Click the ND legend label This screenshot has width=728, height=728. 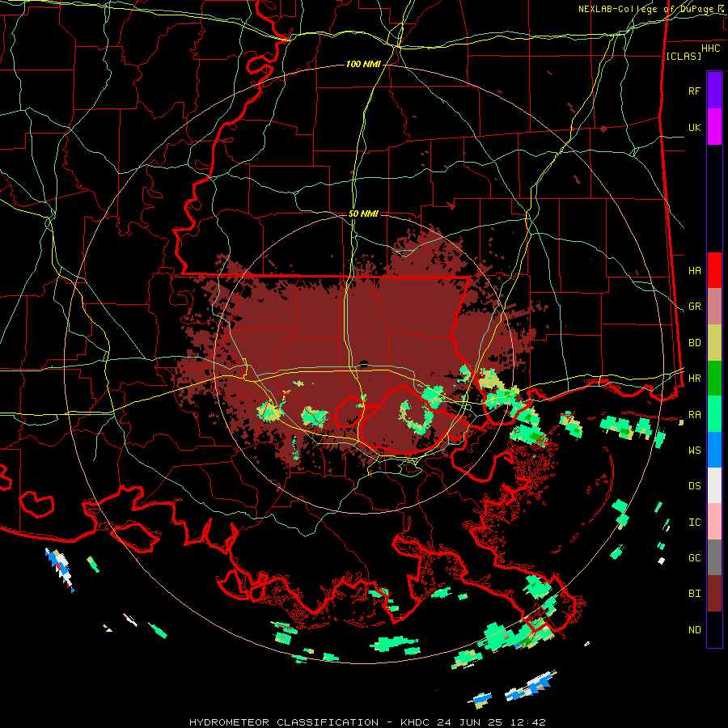click(x=694, y=629)
